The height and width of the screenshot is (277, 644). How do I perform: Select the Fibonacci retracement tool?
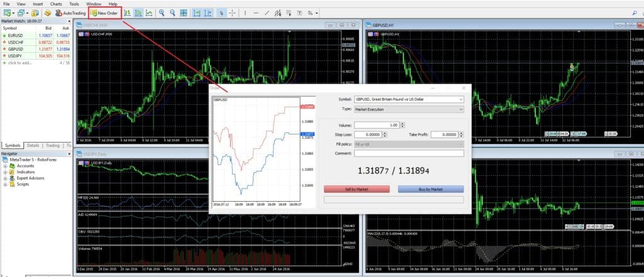point(289,13)
